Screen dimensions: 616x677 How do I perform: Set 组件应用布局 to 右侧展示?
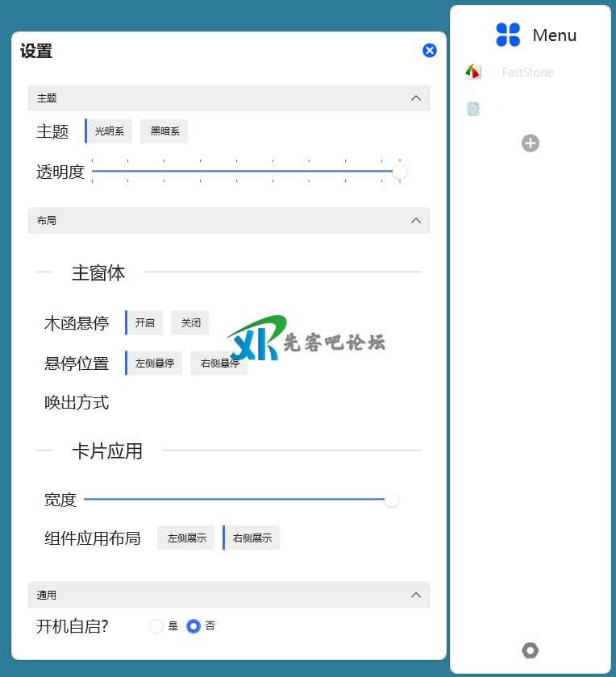click(x=252, y=538)
